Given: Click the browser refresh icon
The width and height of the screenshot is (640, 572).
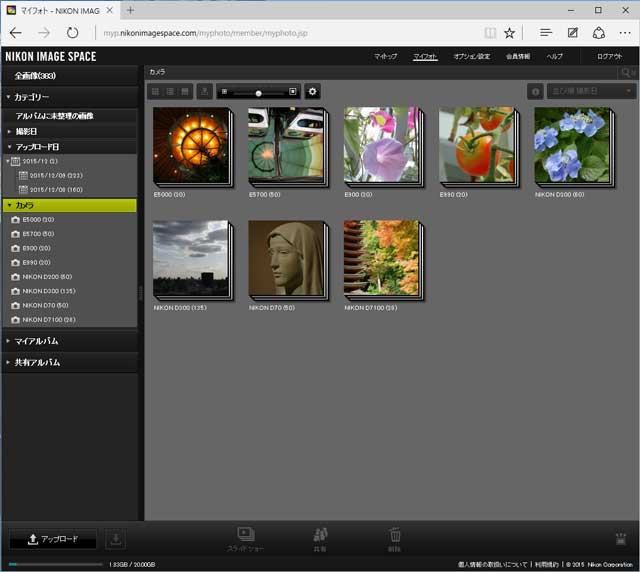Looking at the screenshot, I should [72, 32].
